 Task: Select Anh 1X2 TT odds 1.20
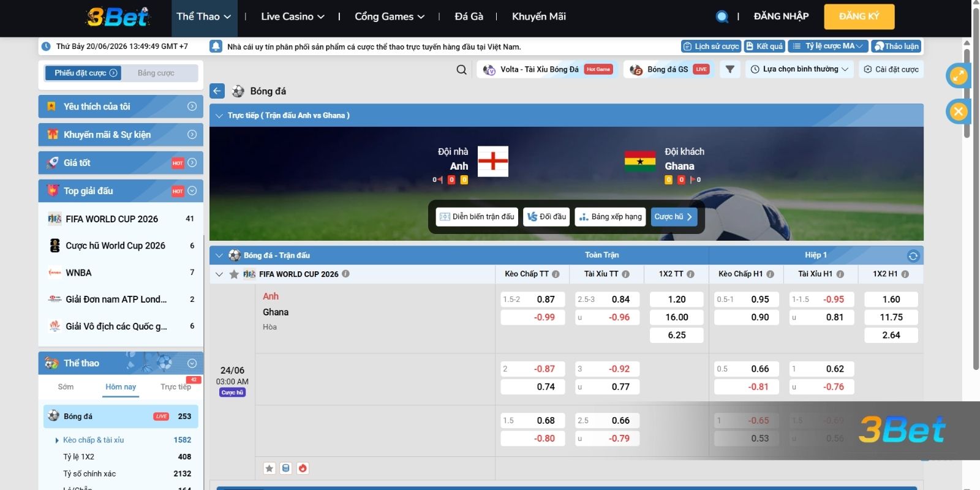(677, 300)
